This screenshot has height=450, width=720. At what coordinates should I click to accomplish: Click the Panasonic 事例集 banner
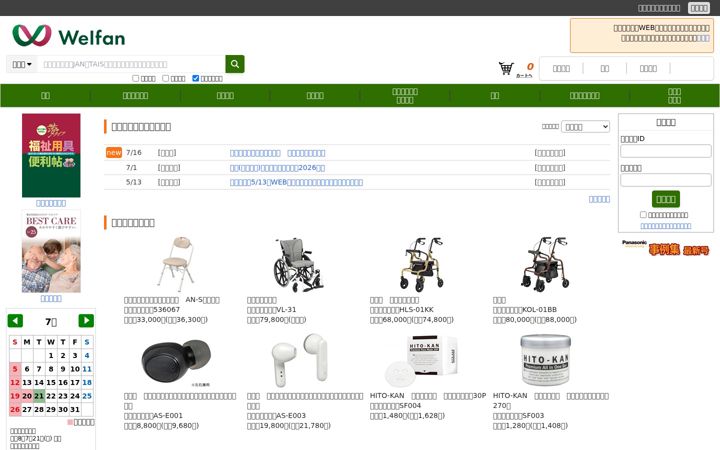pyautogui.click(x=665, y=248)
